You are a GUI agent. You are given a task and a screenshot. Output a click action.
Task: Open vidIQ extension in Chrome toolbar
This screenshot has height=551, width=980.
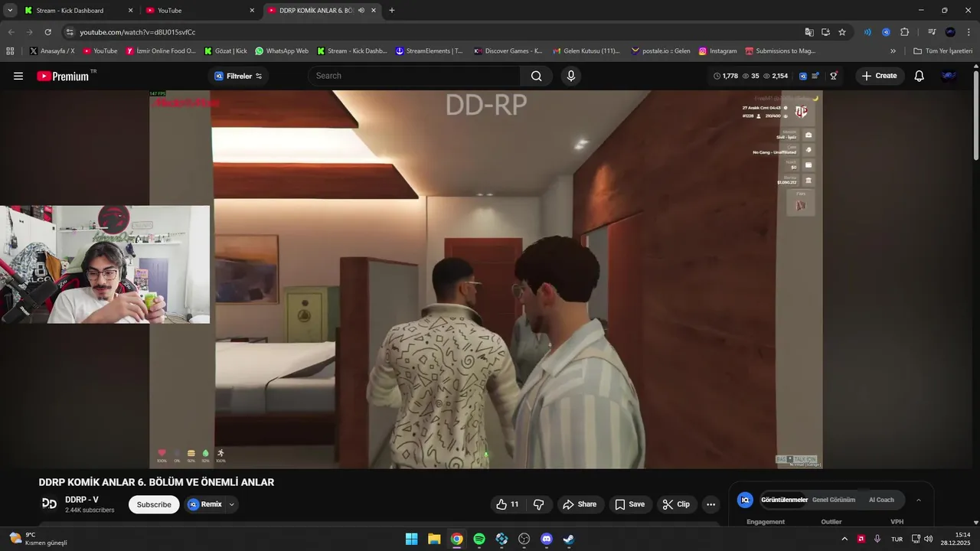coord(886,32)
